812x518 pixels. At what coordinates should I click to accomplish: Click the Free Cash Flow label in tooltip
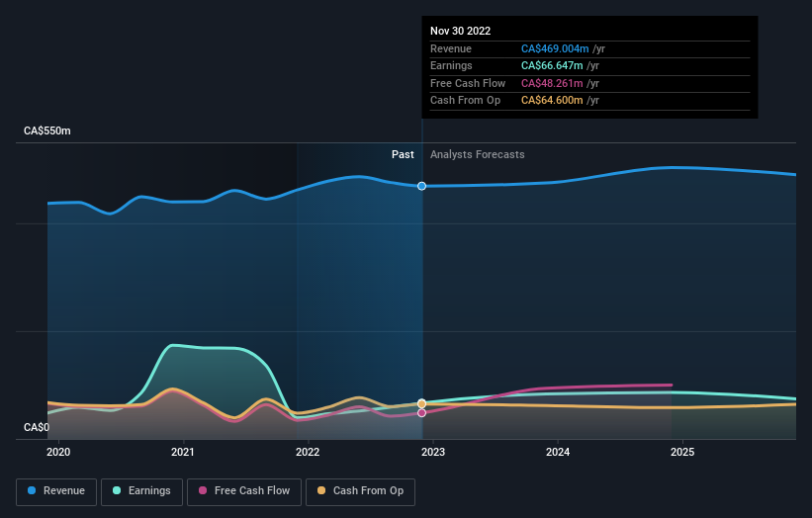[x=468, y=83]
